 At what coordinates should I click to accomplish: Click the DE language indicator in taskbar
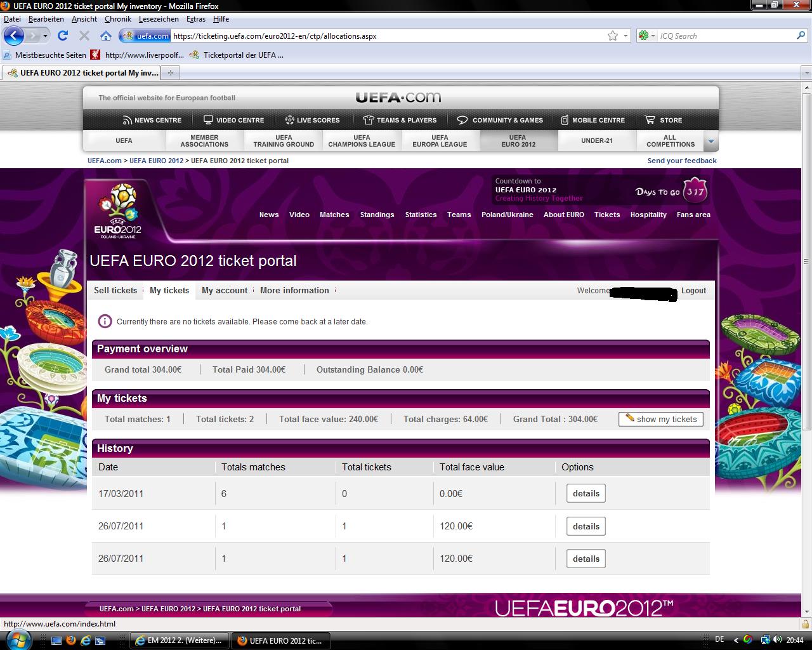coord(719,640)
